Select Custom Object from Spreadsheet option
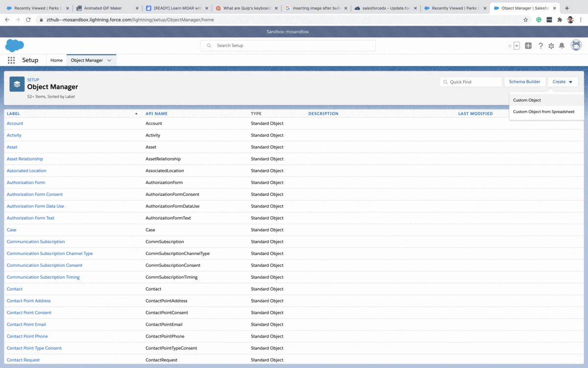The width and height of the screenshot is (588, 368). [546, 112]
